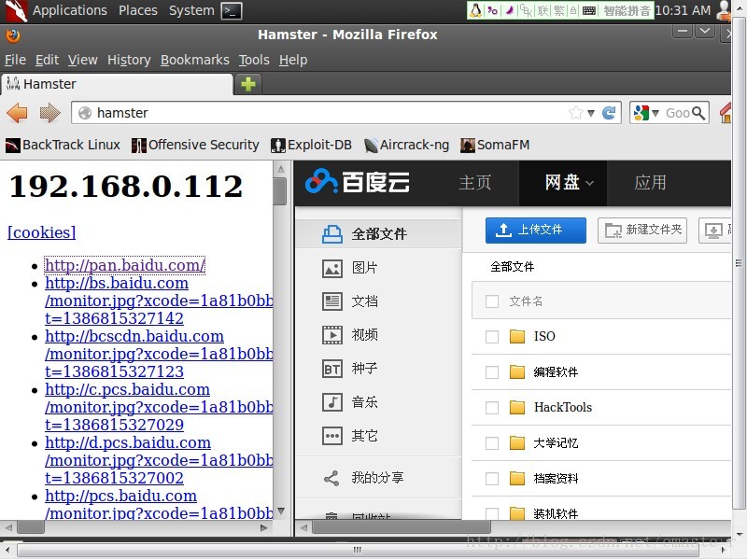Select the Hamster tab
This screenshot has width=747, height=560.
(x=117, y=84)
